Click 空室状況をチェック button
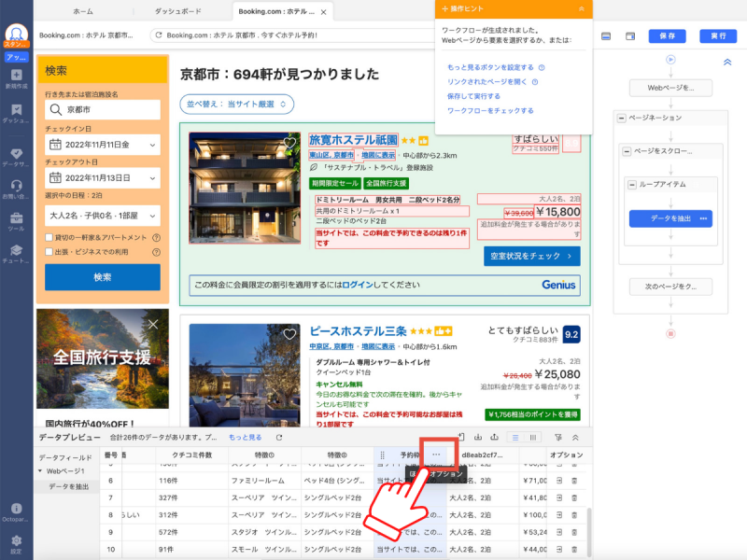This screenshot has height=560, width=747. (x=532, y=256)
